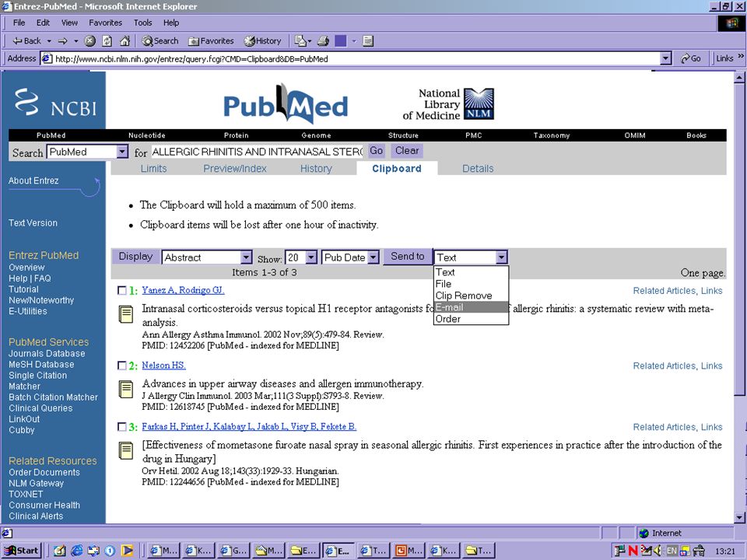Click the NCBI logo
Screen dimensions: 747x560
coord(55,103)
